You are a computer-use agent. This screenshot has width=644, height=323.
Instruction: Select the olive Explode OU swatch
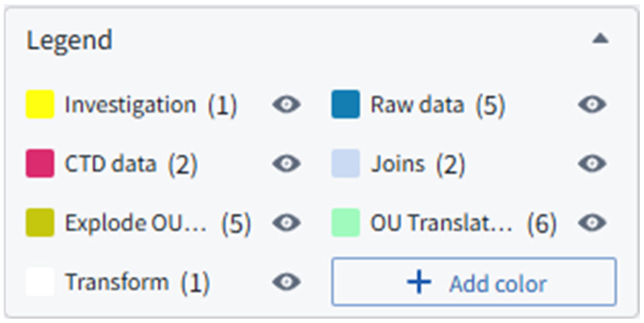point(40,223)
